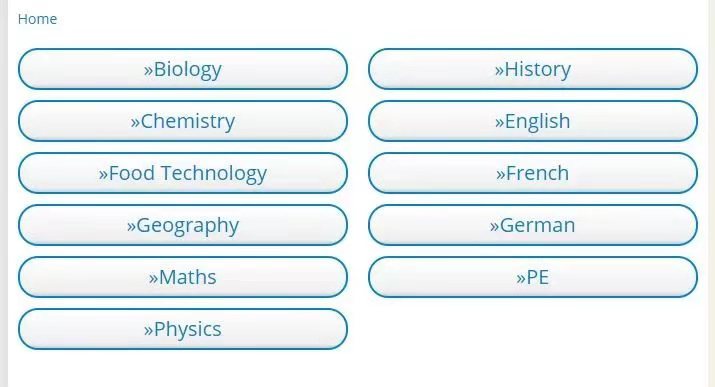Click the chevron in front of Physics
The width and height of the screenshot is (715, 387).
148,330
